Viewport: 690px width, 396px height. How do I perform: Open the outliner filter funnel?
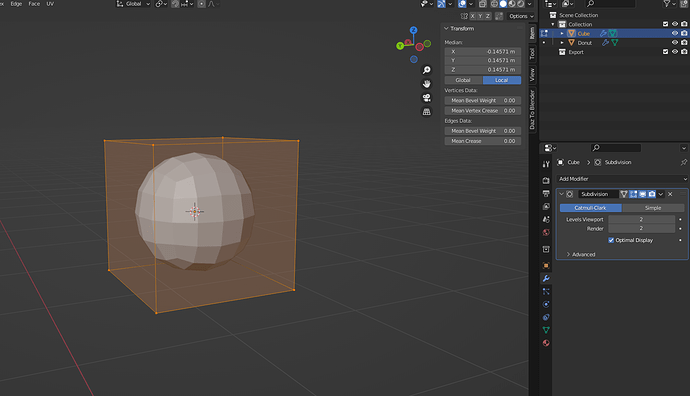[x=667, y=4]
